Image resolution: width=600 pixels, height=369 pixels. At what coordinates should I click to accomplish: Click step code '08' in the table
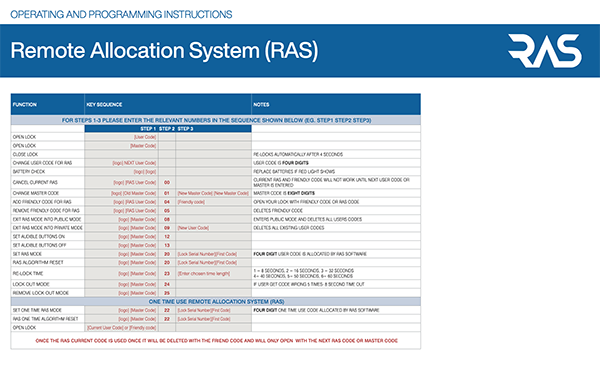coord(167,220)
